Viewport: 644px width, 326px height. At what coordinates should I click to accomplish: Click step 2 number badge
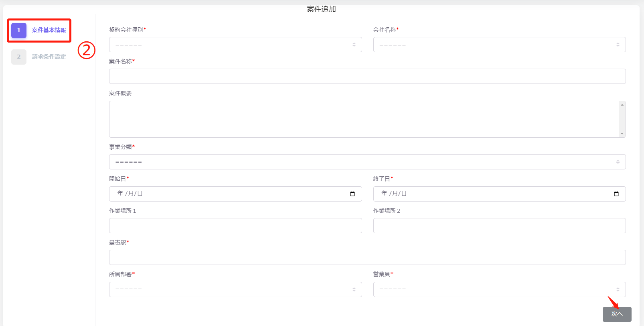tap(19, 57)
